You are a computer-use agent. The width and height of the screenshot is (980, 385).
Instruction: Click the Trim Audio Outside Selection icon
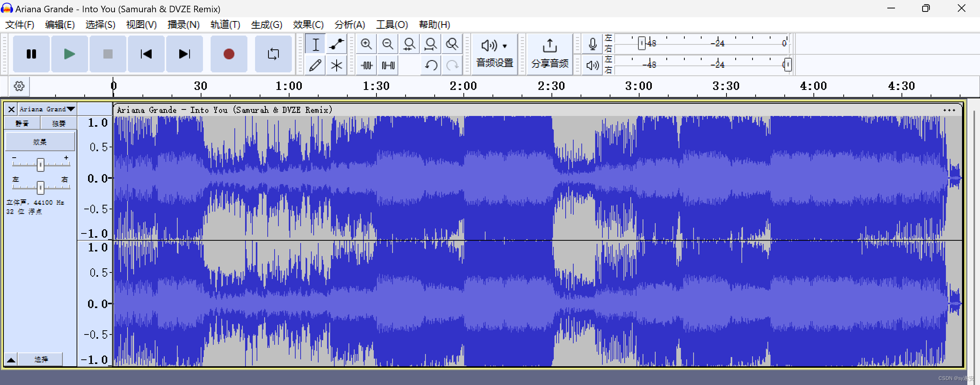coord(366,65)
